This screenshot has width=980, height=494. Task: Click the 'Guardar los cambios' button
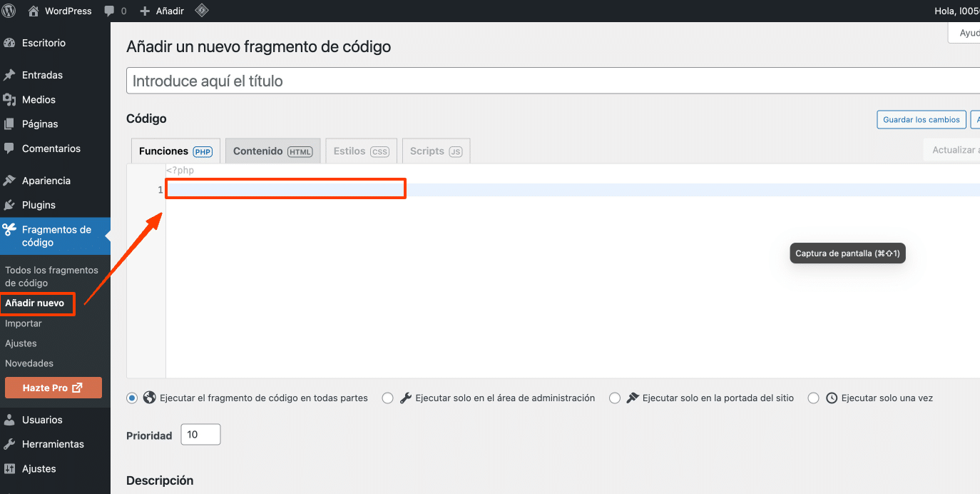921,120
